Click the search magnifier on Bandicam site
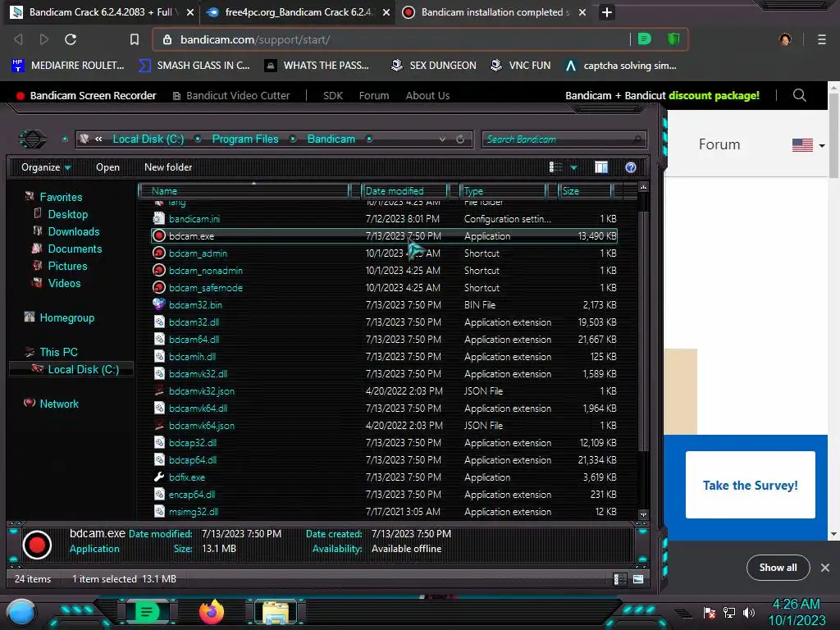Image resolution: width=840 pixels, height=630 pixels. click(799, 95)
